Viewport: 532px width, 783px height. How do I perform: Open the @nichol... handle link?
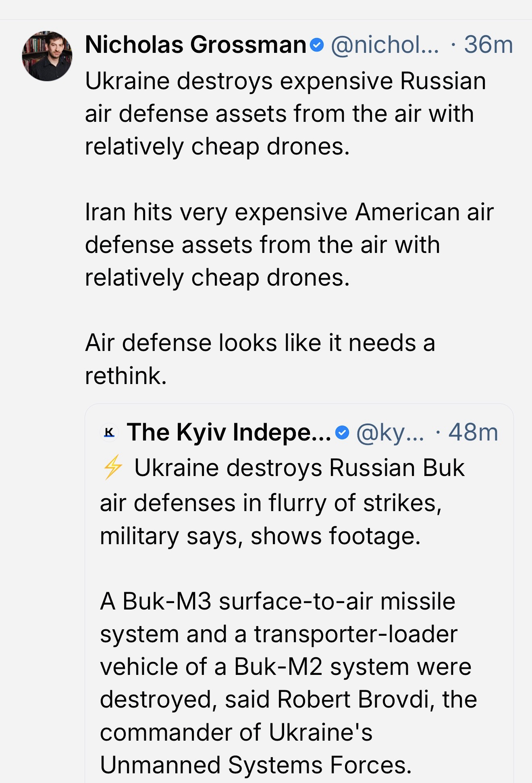click(x=384, y=45)
